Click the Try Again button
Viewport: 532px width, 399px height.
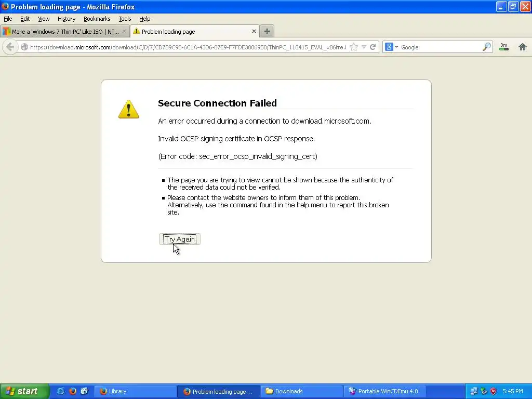pos(180,239)
